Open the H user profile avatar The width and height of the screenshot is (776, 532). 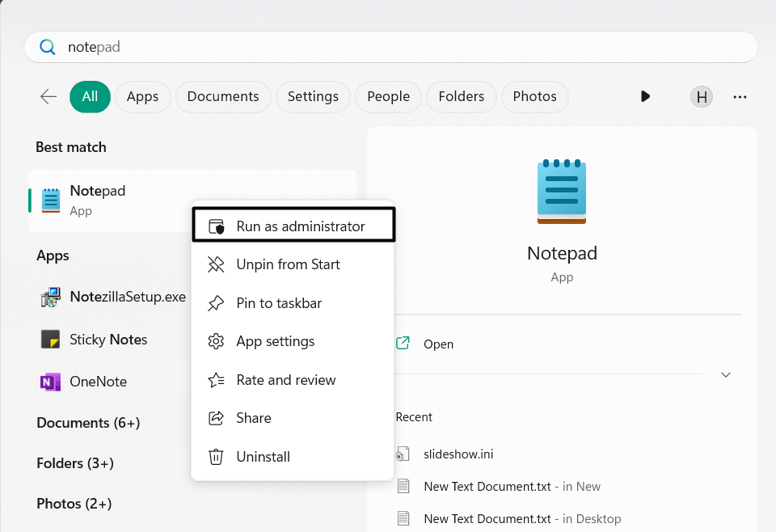(702, 97)
